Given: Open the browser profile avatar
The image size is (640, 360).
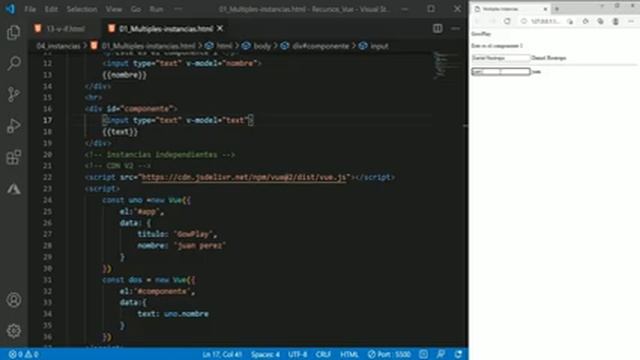Looking at the screenshot, I should click(x=616, y=21).
